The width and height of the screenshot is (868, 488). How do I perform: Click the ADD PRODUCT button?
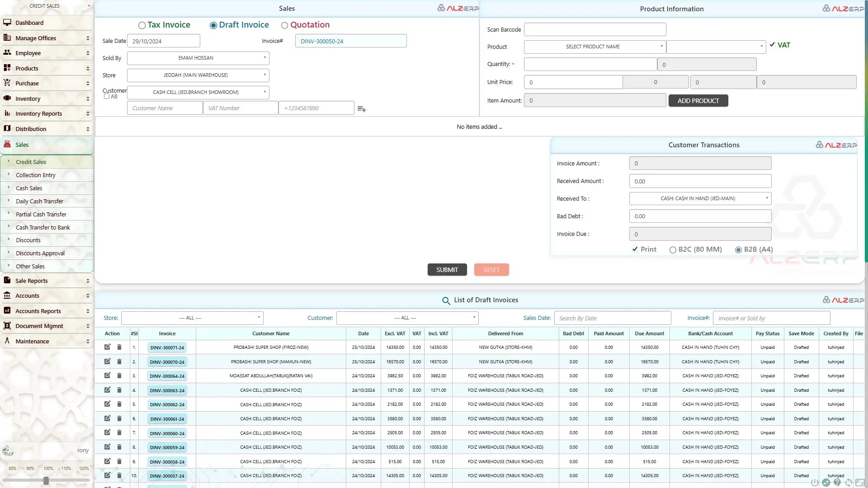[698, 101]
